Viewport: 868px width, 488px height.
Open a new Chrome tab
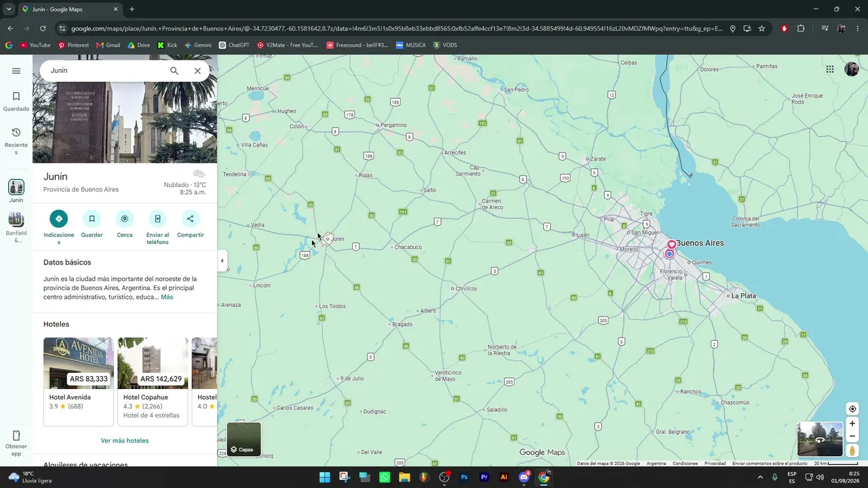click(132, 9)
